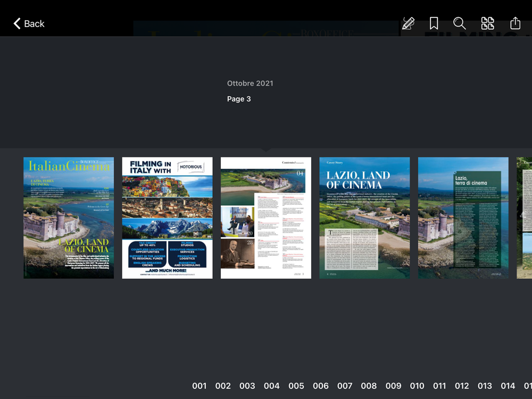Open the search magnifier
532x399 pixels.
point(460,23)
